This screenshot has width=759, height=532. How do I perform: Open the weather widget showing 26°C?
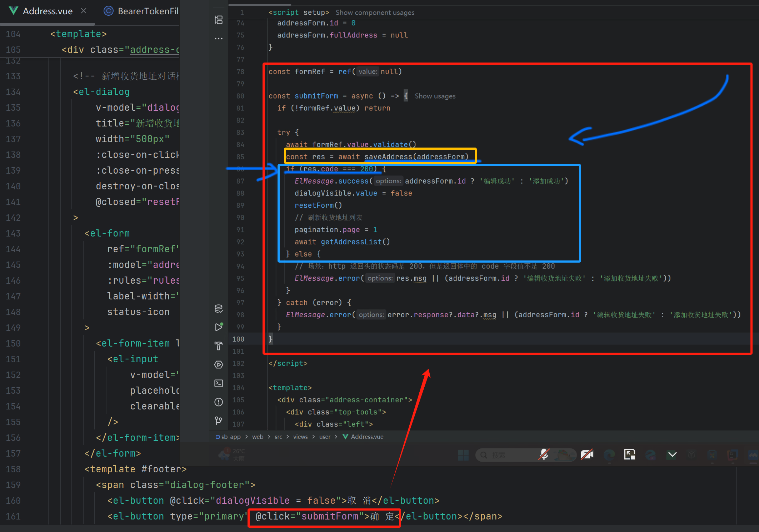(232, 455)
